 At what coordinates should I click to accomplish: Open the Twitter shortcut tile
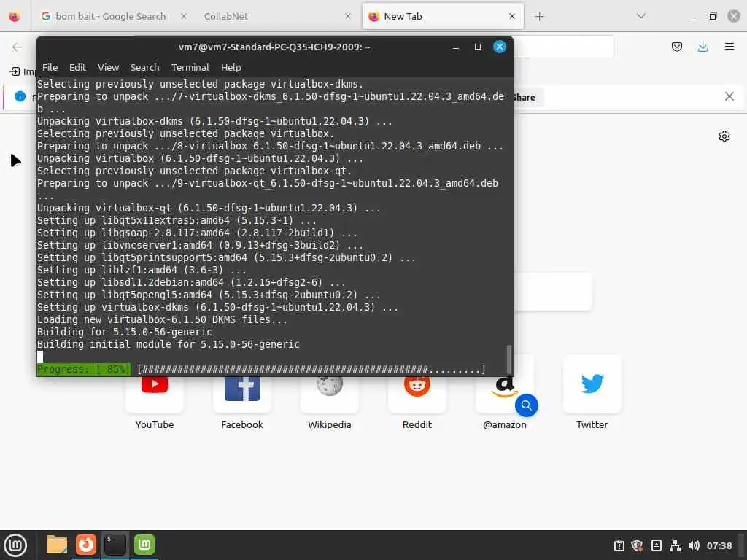[592, 393]
